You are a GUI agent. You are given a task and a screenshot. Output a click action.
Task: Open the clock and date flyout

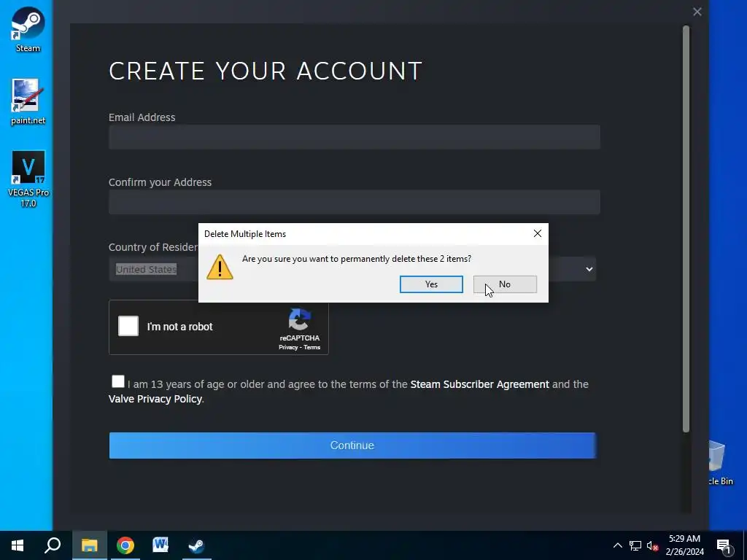(x=684, y=545)
